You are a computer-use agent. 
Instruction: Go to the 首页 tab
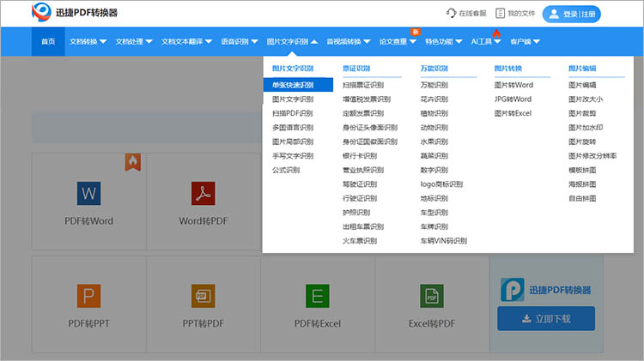pos(48,41)
